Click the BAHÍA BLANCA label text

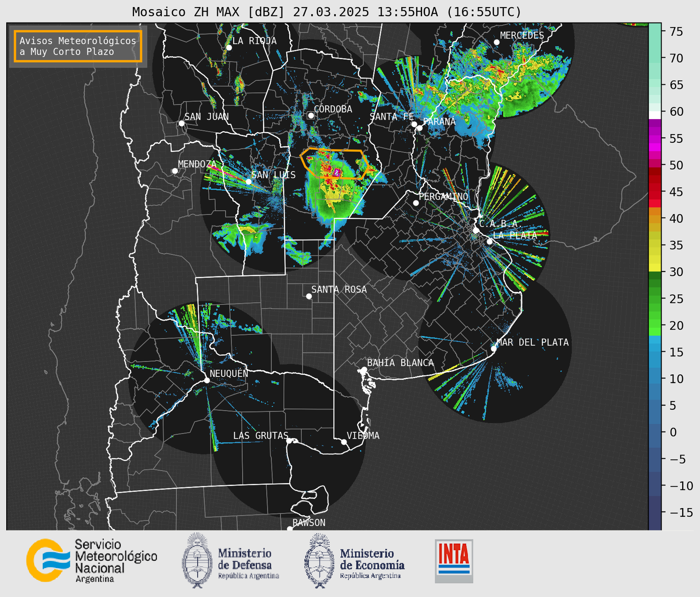tap(400, 363)
